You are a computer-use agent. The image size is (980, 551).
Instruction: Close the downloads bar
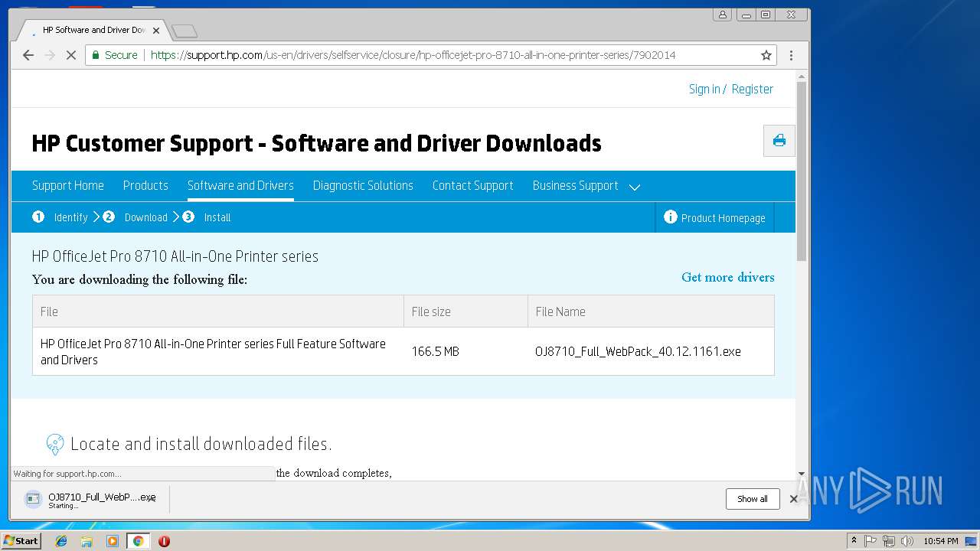[x=793, y=499]
